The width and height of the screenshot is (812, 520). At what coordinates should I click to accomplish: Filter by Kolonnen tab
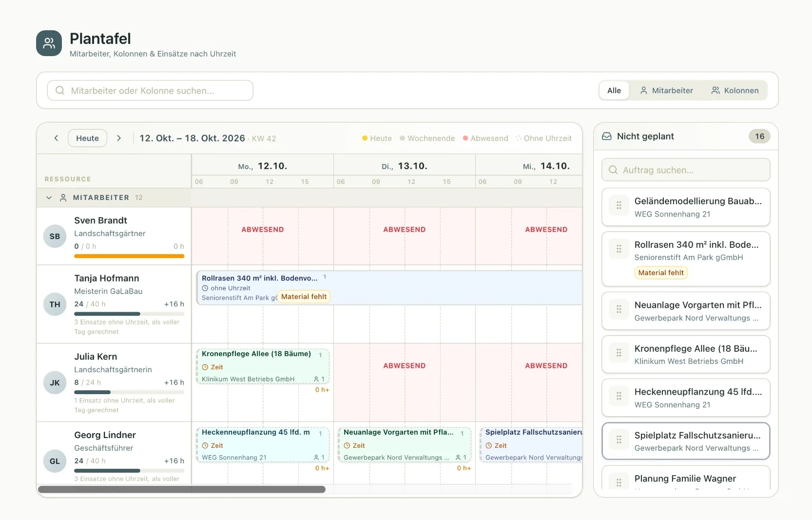pyautogui.click(x=735, y=90)
